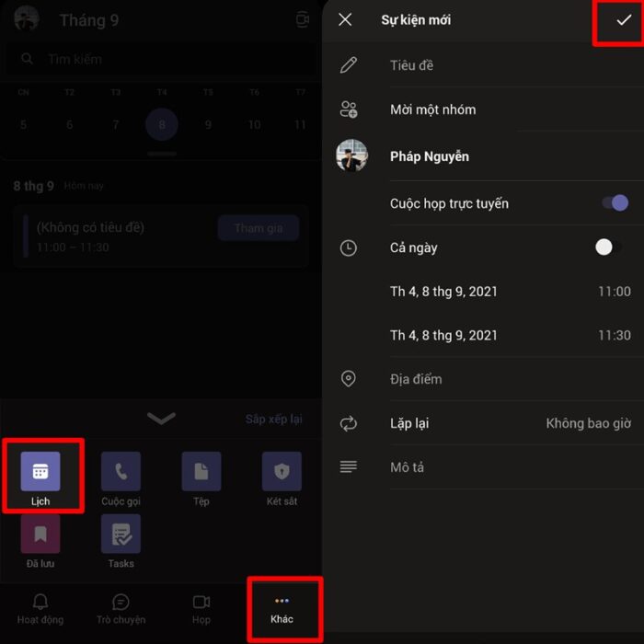Image resolution: width=644 pixels, height=644 pixels.
Task: Tap the location pin icon
Action: pos(349,379)
